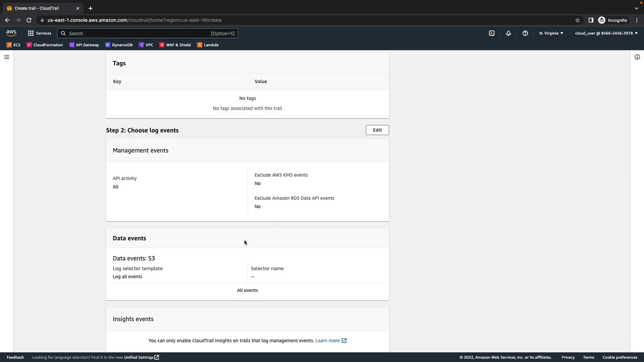Open the info panel icon

click(637, 57)
